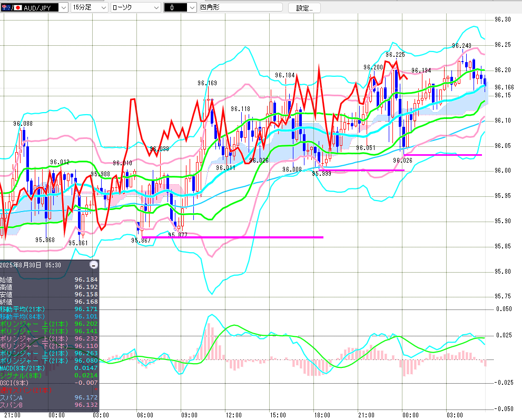Click the 96.225 peak price label

coord(395,55)
